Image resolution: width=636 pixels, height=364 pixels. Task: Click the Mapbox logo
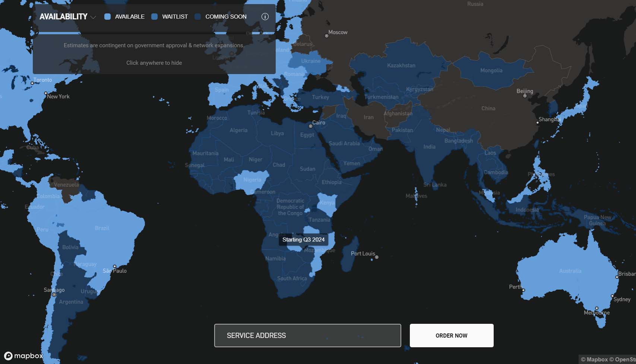pos(24,356)
